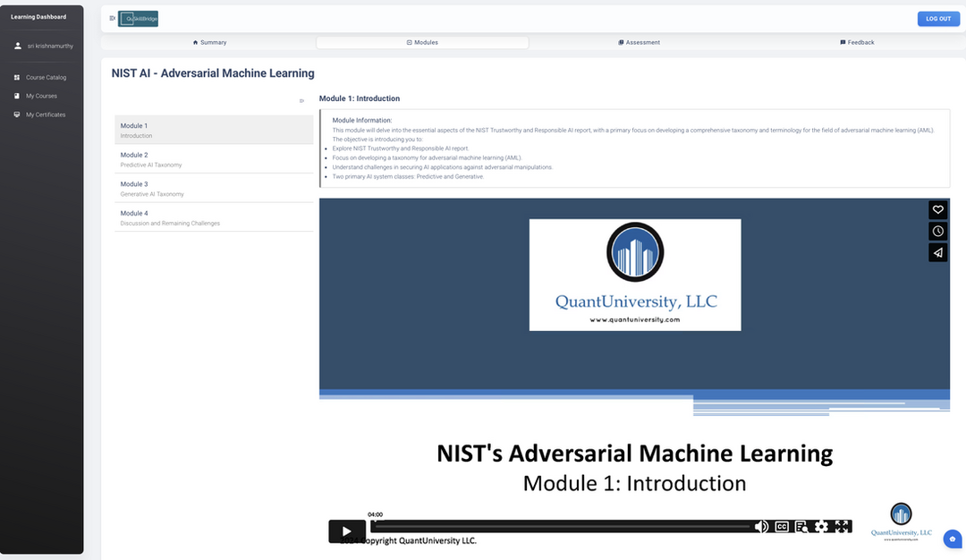966x560 pixels.
Task: Collapse the module list panel
Action: [x=301, y=100]
